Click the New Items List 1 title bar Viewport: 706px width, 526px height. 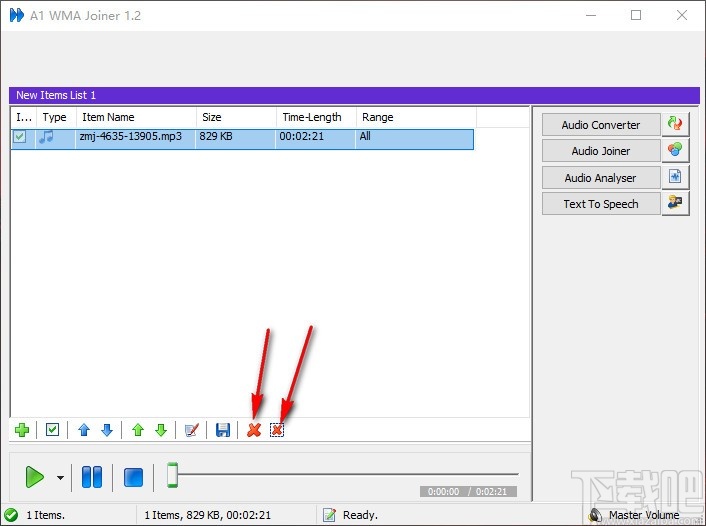coord(354,95)
